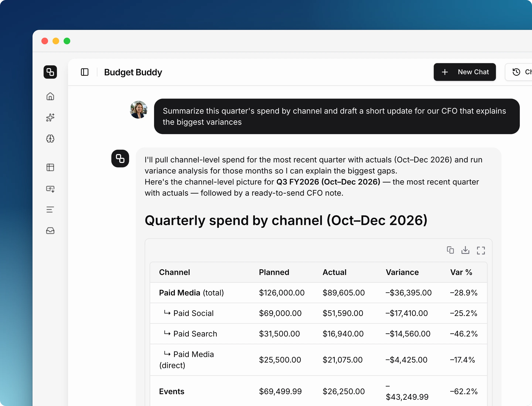Click the −$36,395.00 variance cell
Image resolution: width=532 pixels, height=406 pixels.
coord(408,293)
